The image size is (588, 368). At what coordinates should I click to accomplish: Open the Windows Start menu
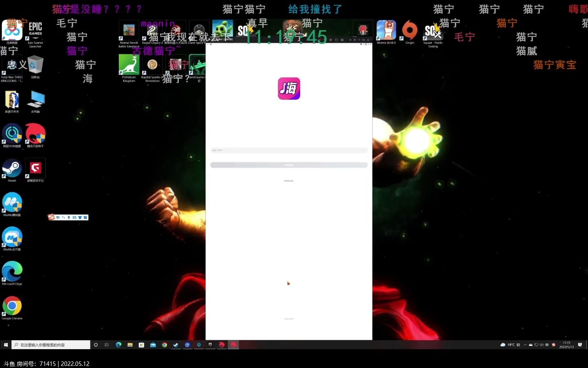(x=6, y=345)
